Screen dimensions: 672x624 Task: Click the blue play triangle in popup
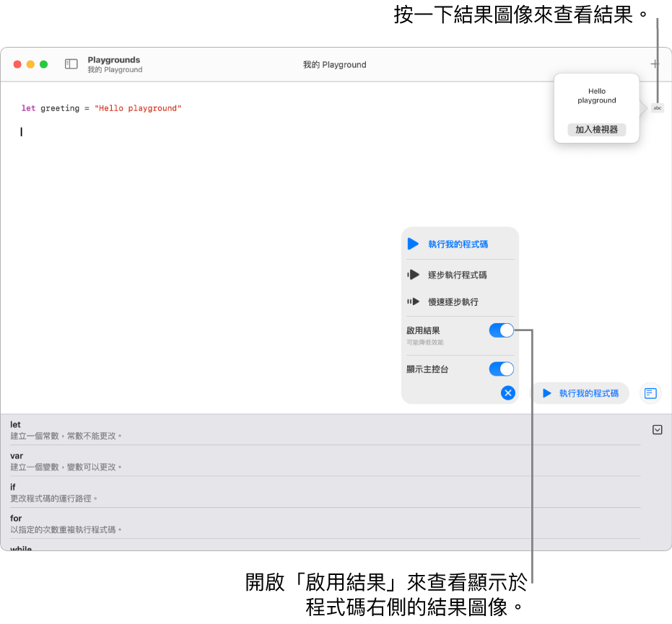(413, 244)
